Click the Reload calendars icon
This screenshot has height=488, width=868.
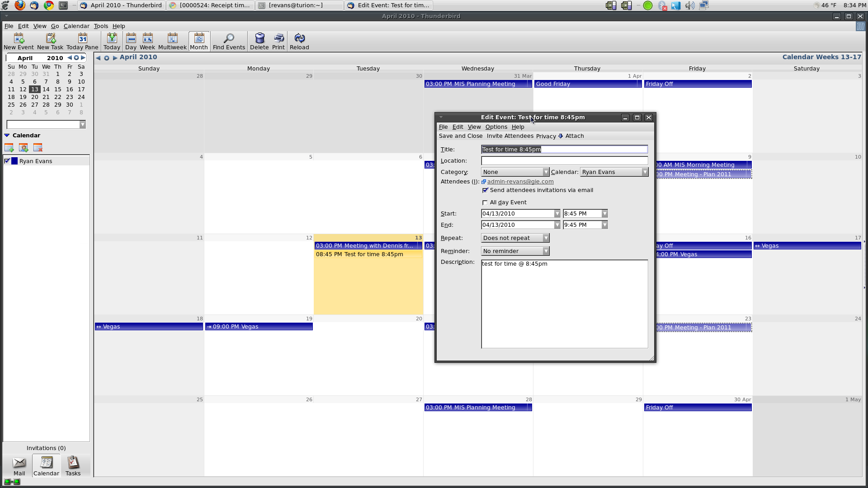pyautogui.click(x=299, y=38)
